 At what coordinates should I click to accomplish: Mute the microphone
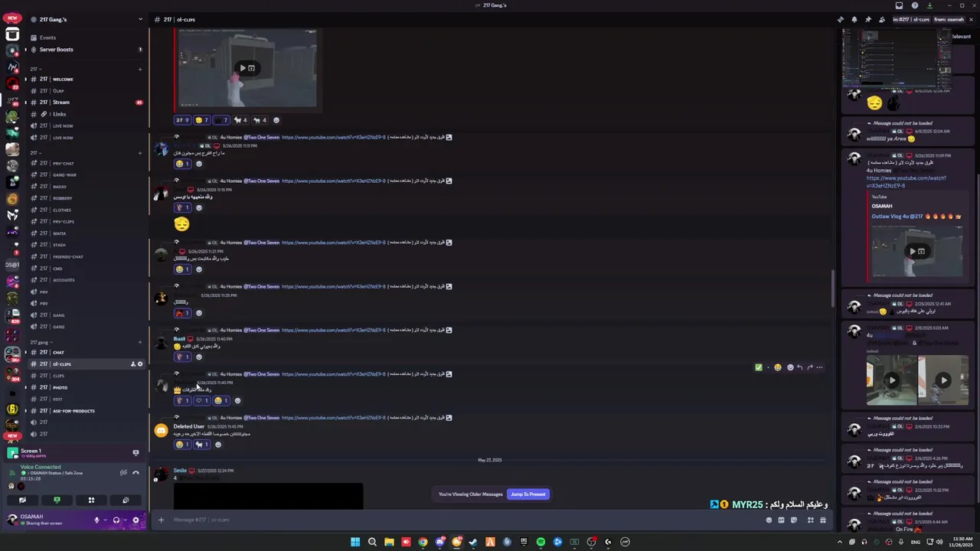(96, 520)
